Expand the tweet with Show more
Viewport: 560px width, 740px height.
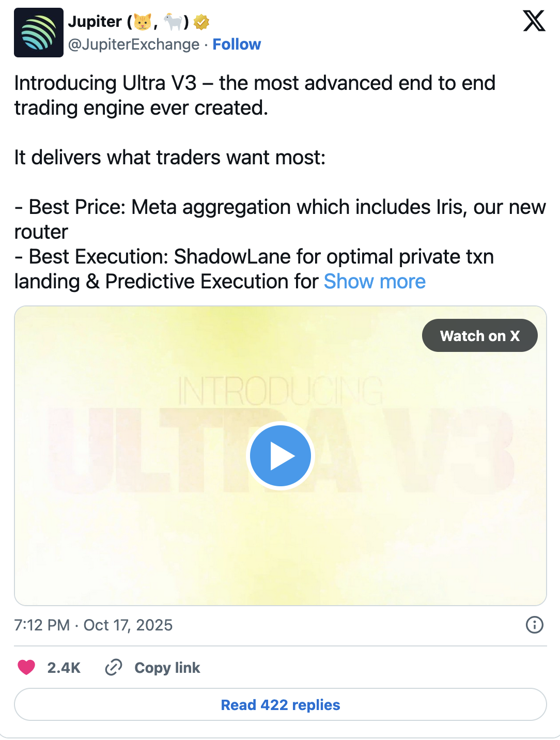[x=374, y=282]
